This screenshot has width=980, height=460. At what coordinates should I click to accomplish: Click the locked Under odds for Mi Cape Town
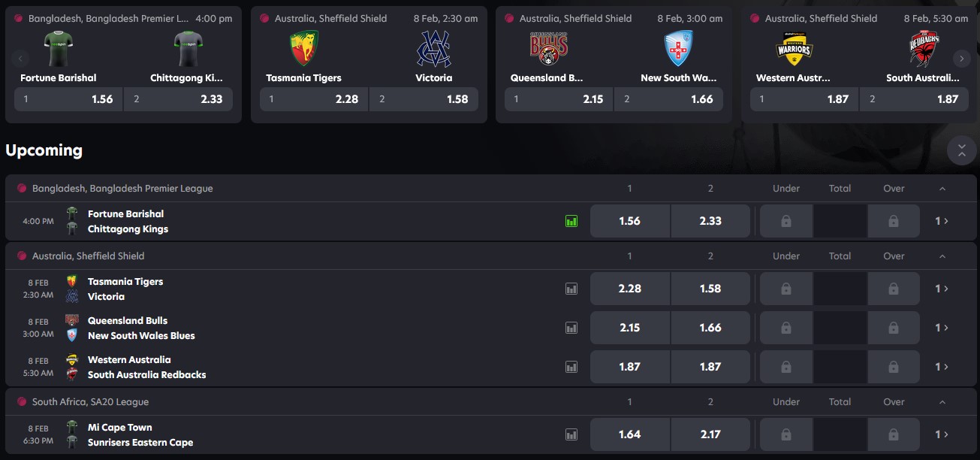tap(786, 434)
